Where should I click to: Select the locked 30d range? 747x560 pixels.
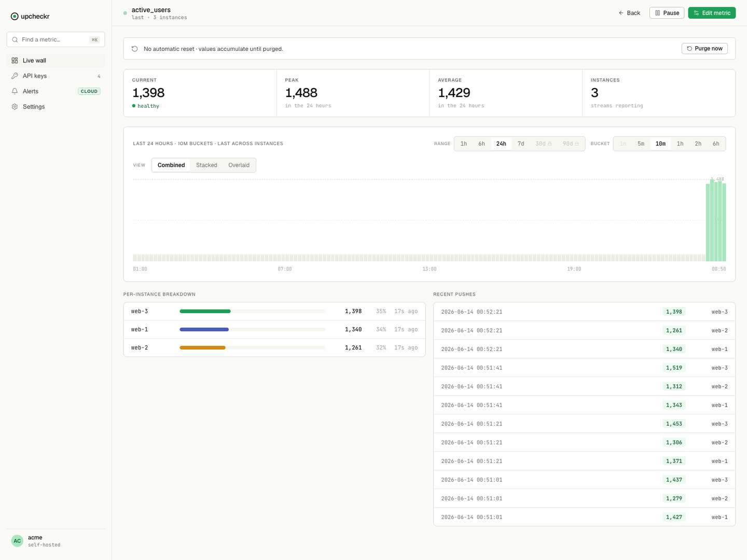pos(543,144)
